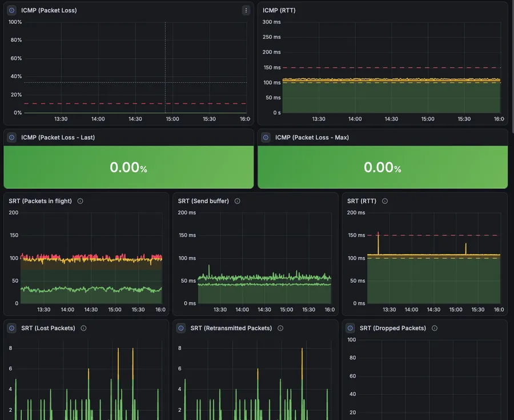Click blue info icon left of SRT (Retransmitted Packets)
This screenshot has width=514, height=420.
tap(181, 328)
